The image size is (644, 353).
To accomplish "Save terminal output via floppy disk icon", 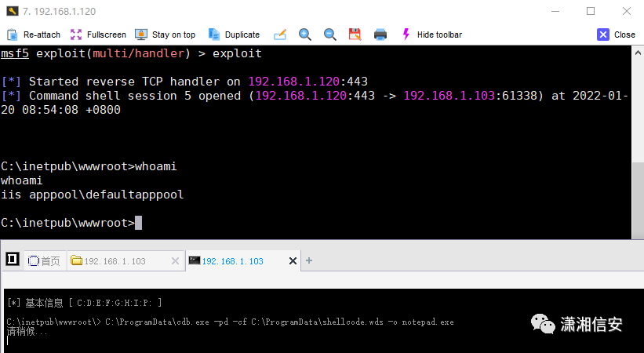I will (355, 35).
